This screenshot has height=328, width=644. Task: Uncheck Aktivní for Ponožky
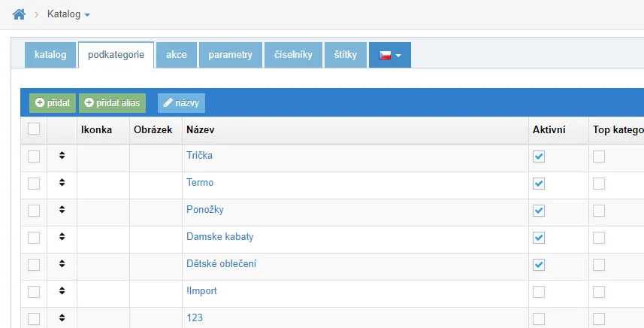tap(539, 211)
